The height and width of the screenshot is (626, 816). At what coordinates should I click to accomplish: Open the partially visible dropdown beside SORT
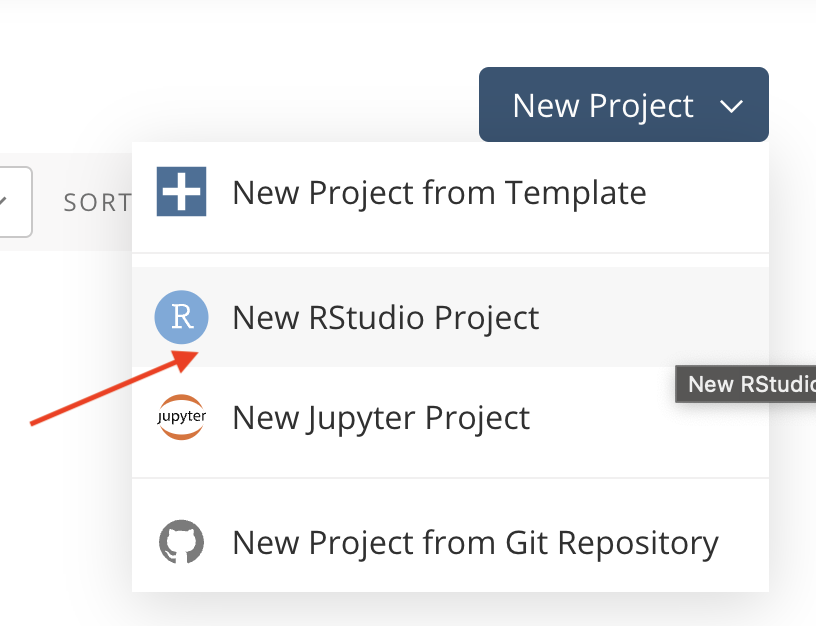(15, 202)
